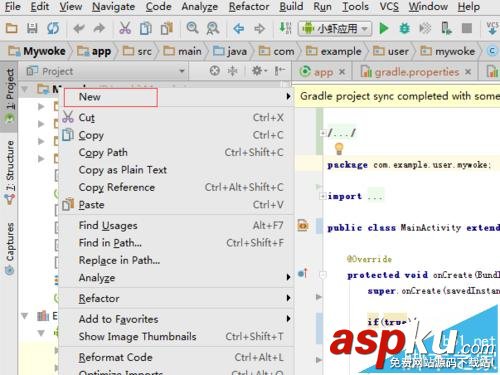Select Copy as Plain Text
This screenshot has height=375, width=500.
177,170
